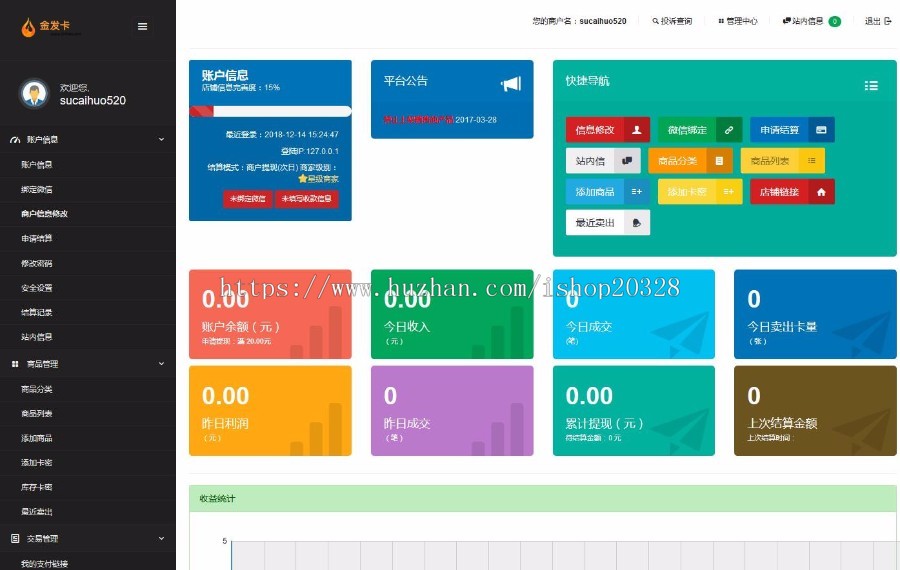Click the purple 昨日成交 card
This screenshot has width=900, height=570.
tap(452, 411)
